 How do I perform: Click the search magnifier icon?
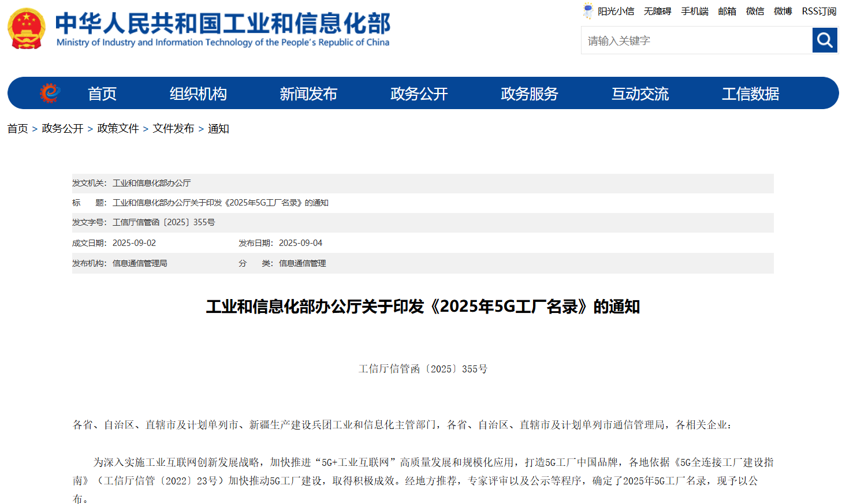(825, 40)
